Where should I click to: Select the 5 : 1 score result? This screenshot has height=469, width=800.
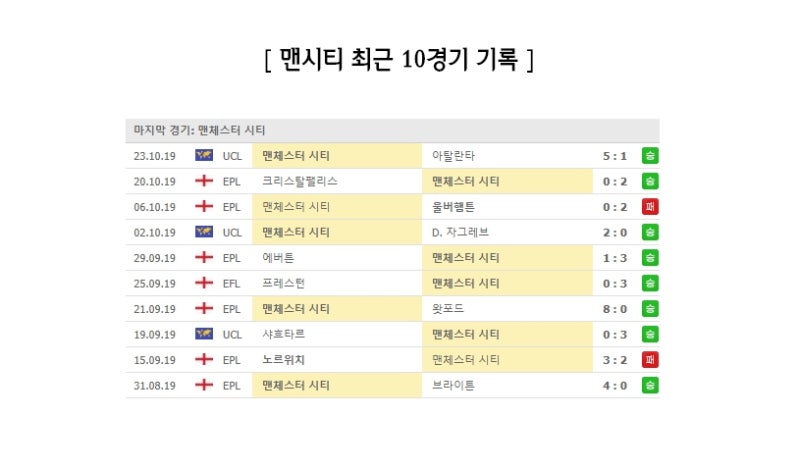click(614, 156)
